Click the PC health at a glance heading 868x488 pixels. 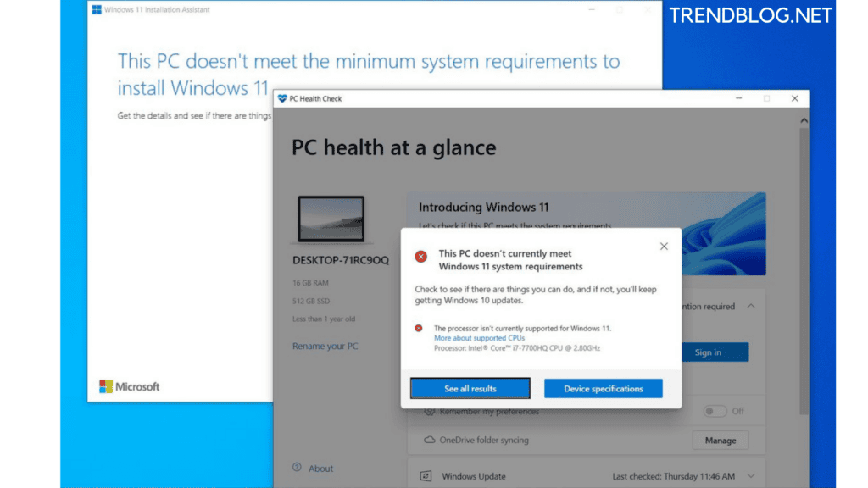[394, 147]
